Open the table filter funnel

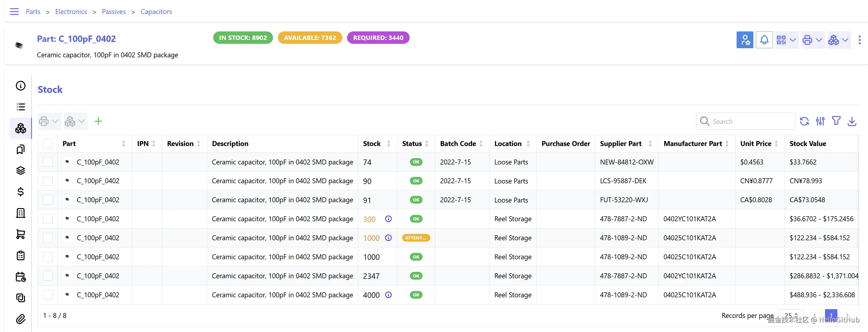(836, 121)
